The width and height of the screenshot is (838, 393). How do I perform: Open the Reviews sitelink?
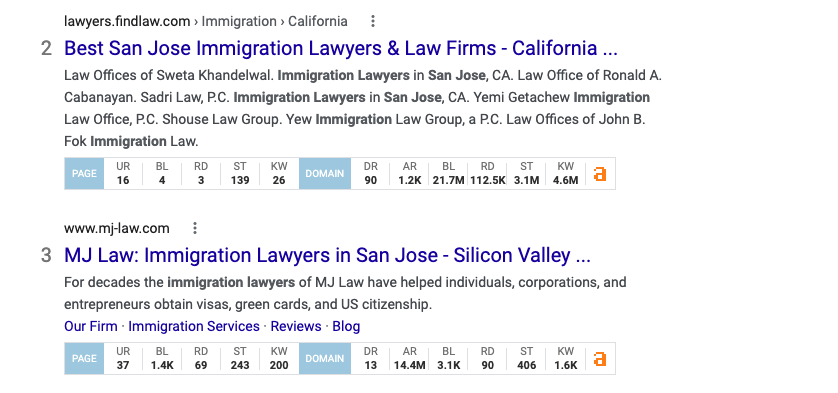[296, 326]
